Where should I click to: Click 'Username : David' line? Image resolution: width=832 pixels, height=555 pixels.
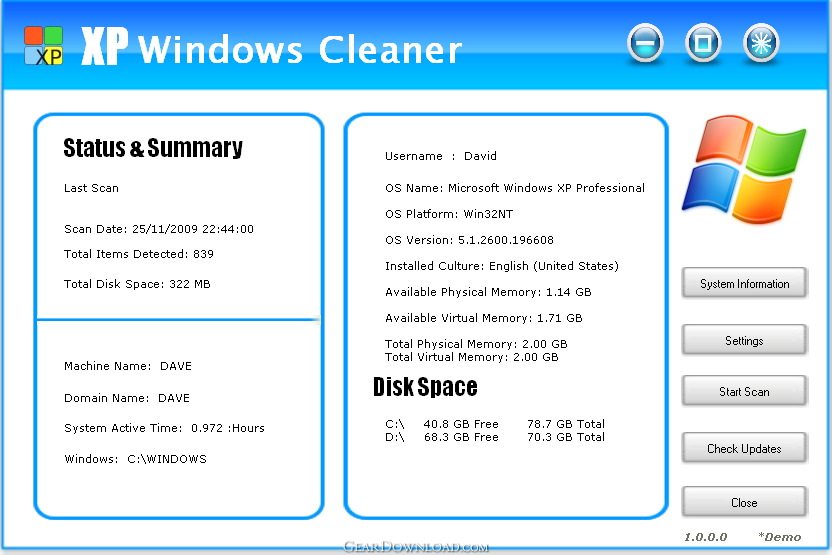[441, 155]
